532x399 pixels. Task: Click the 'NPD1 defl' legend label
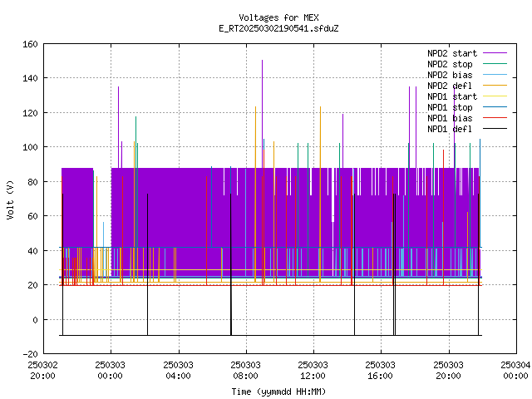(x=450, y=129)
